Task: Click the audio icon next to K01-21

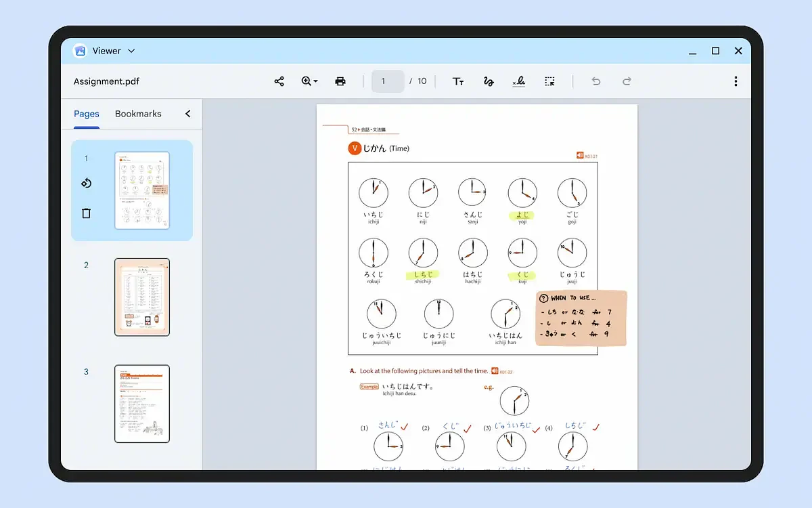Action: pos(580,156)
